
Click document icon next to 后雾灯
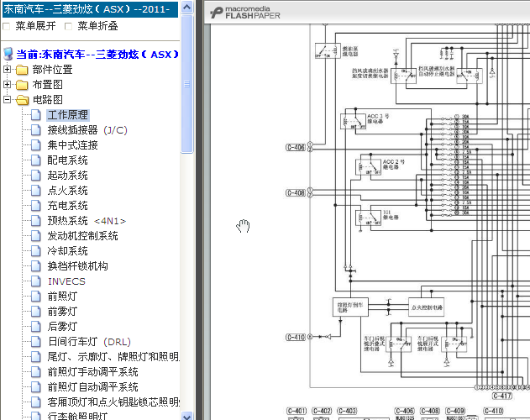pyautogui.click(x=36, y=326)
